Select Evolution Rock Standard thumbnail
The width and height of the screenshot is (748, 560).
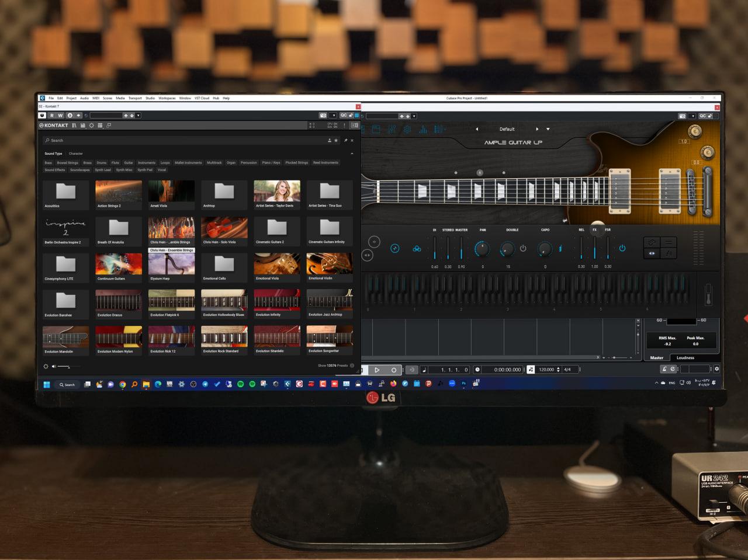224,340
